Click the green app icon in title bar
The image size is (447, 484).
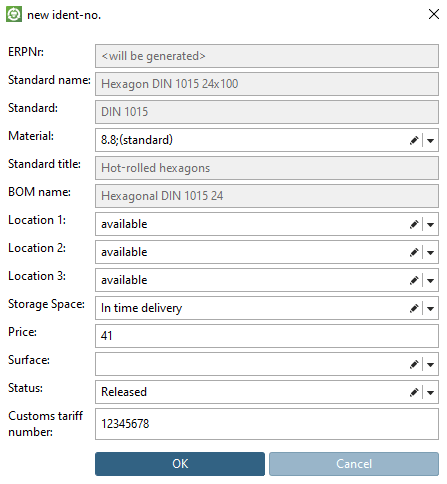click(x=14, y=14)
